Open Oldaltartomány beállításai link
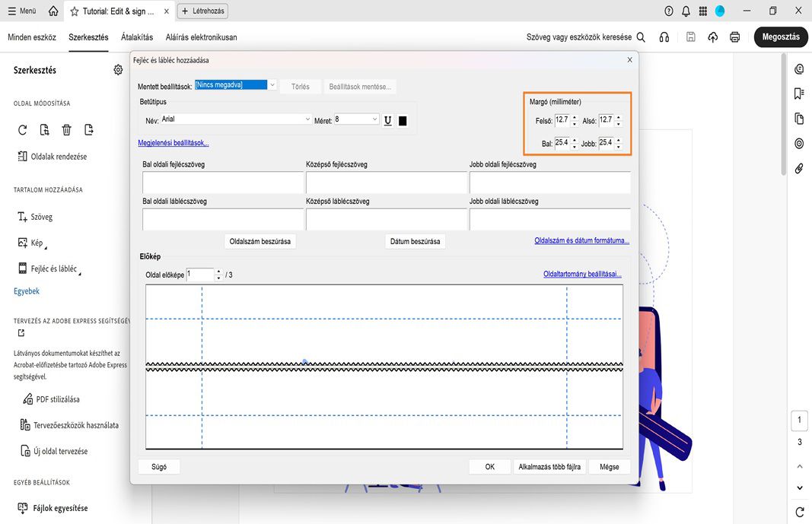The width and height of the screenshot is (812, 524). [583, 274]
